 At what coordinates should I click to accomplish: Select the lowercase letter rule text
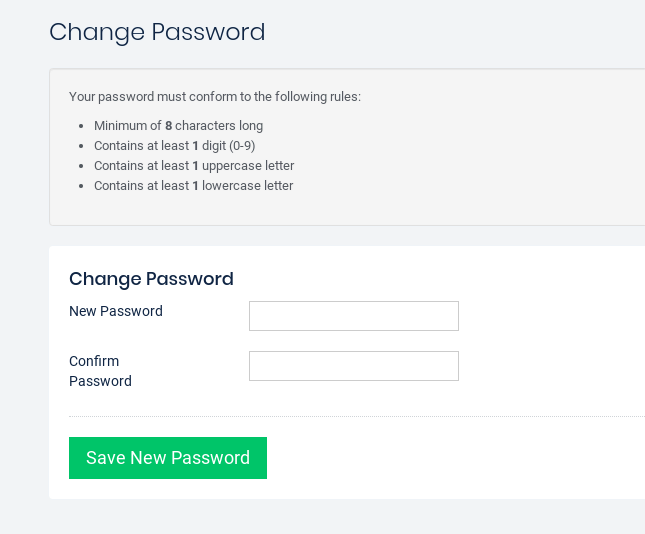pos(193,186)
